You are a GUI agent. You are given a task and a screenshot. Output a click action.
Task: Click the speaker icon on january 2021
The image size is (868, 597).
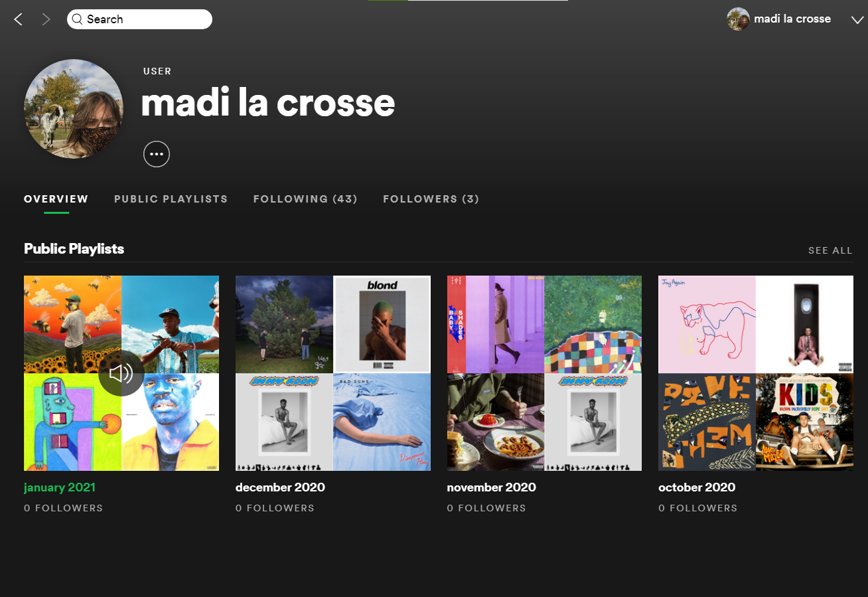click(121, 373)
